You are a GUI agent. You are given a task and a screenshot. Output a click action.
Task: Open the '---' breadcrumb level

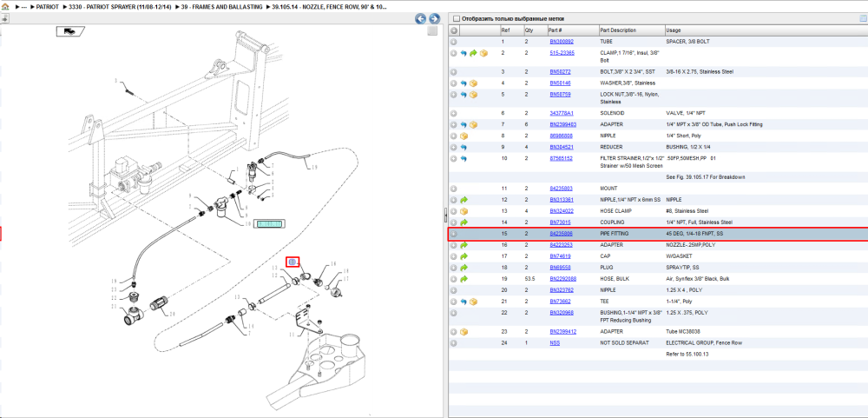(23, 7)
